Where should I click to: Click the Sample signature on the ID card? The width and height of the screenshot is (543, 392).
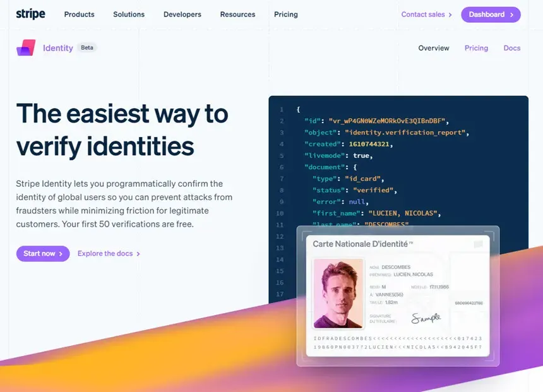click(x=426, y=318)
